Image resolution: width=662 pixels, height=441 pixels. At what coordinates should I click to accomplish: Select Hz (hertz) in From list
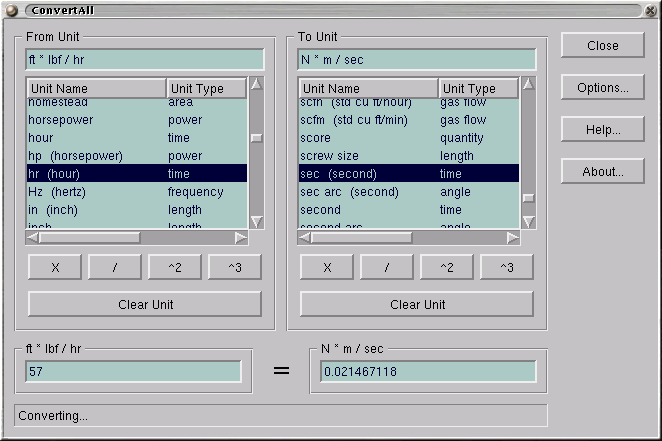pos(137,192)
